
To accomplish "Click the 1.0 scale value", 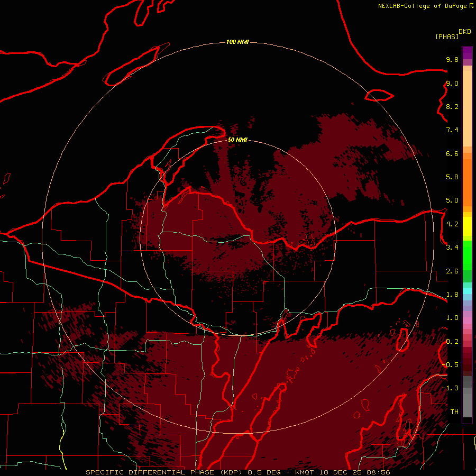I will tap(452, 318).
